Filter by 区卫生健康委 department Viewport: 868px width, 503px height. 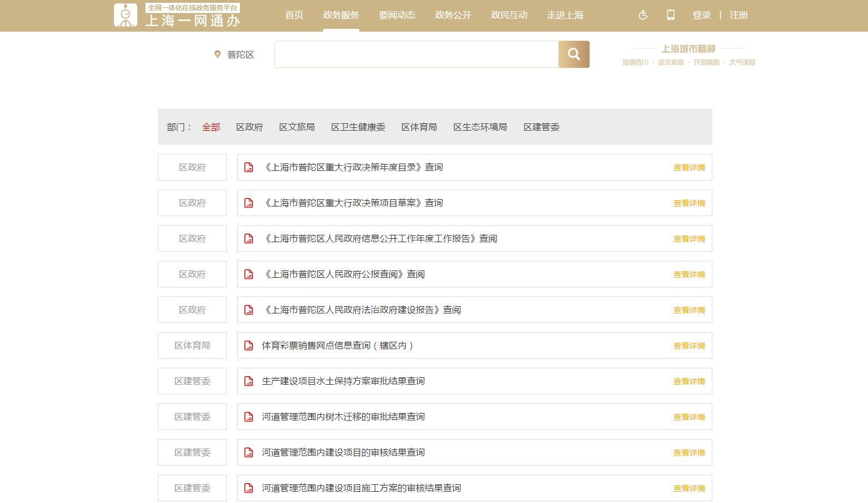[358, 127]
